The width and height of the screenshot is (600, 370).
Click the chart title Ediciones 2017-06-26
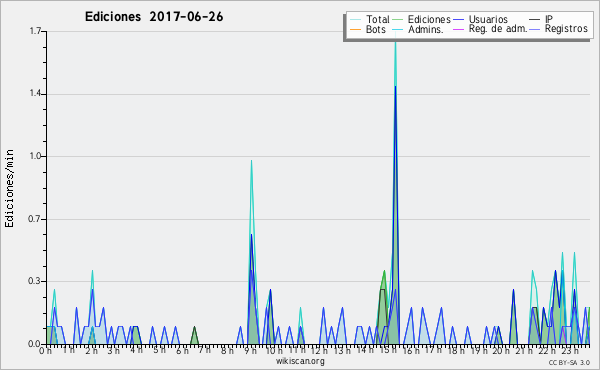click(x=154, y=17)
